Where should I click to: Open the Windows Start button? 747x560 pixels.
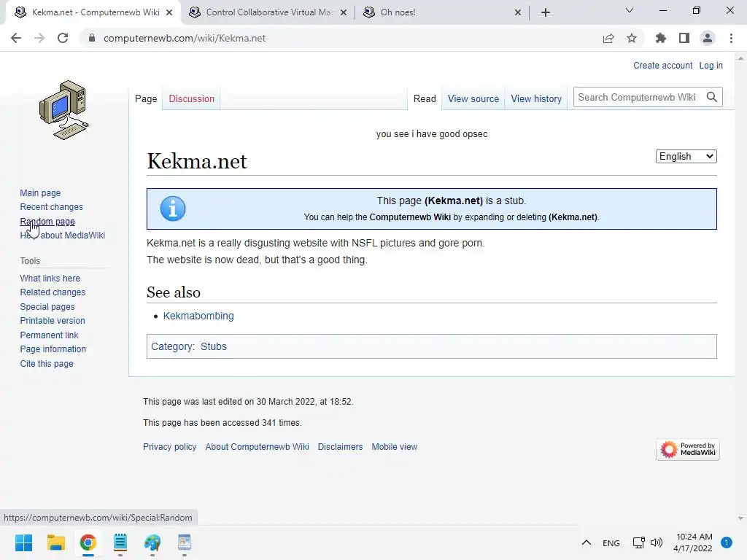point(24,542)
